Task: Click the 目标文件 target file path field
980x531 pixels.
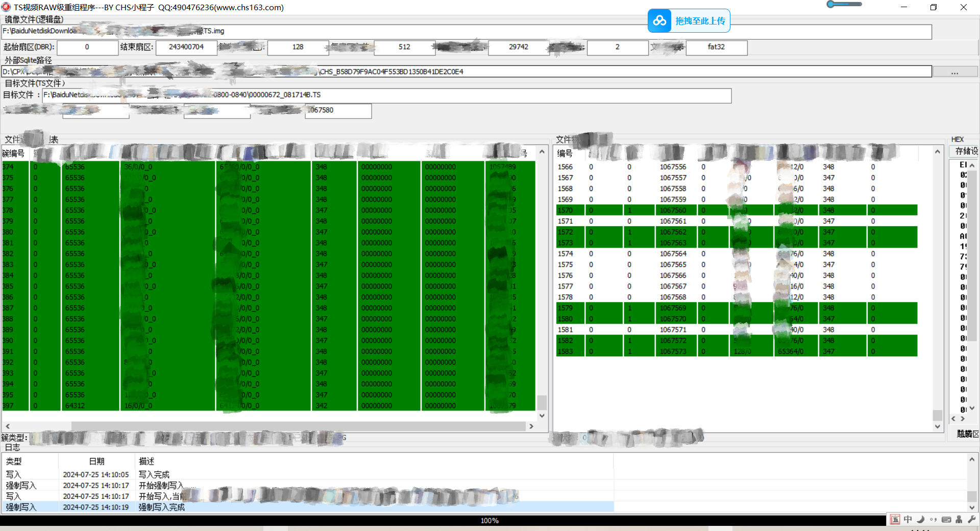Action: click(387, 95)
